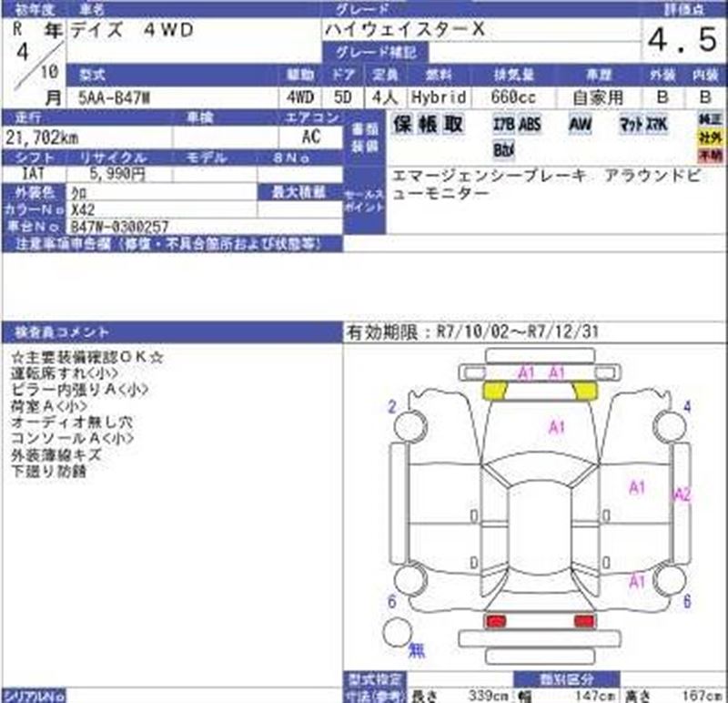Click comment ☆主要装備確認OK☆
Screen dimensions: 728x703
click(86, 357)
